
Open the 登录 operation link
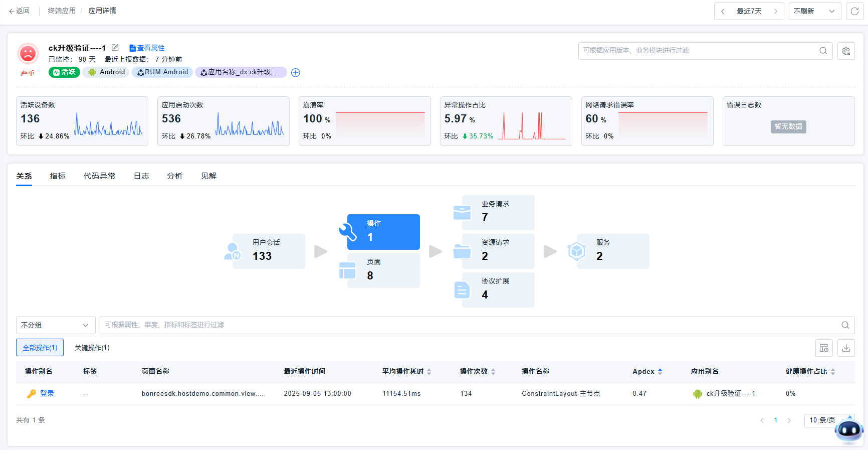coord(47,394)
